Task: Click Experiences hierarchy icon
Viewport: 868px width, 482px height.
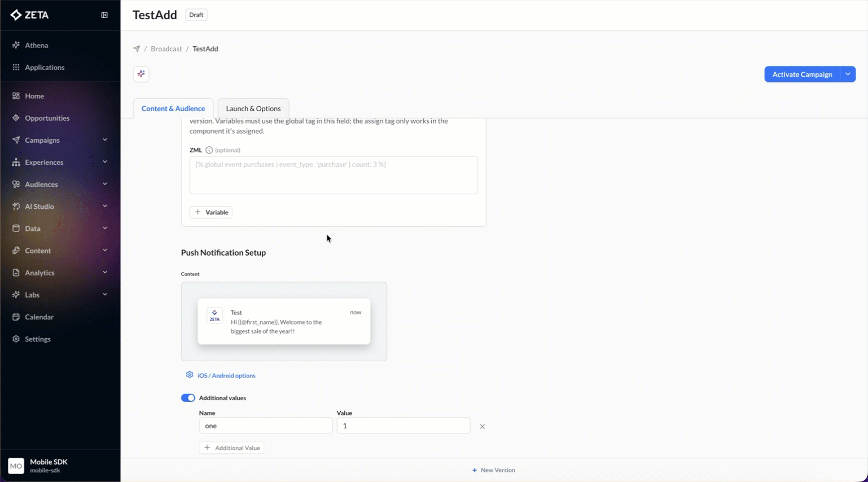Action: coord(16,162)
